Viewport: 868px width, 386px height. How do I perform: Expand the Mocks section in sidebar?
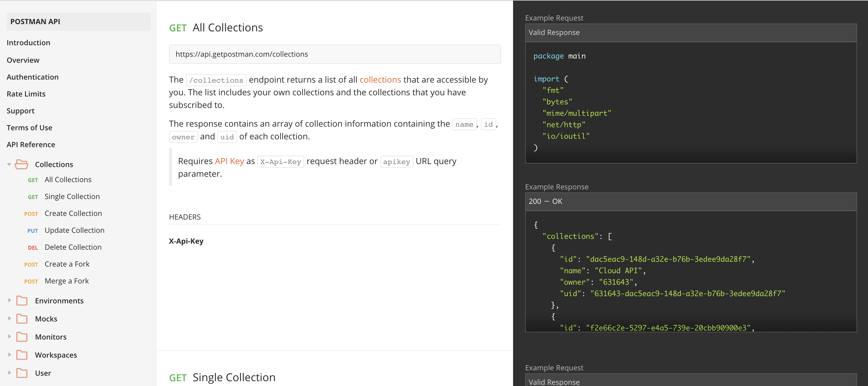point(9,318)
